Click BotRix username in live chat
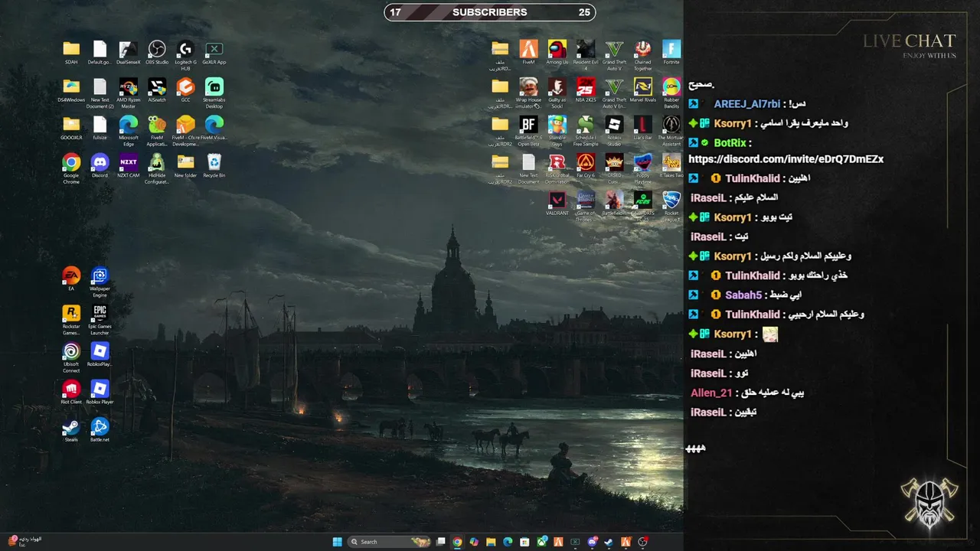 tap(730, 143)
